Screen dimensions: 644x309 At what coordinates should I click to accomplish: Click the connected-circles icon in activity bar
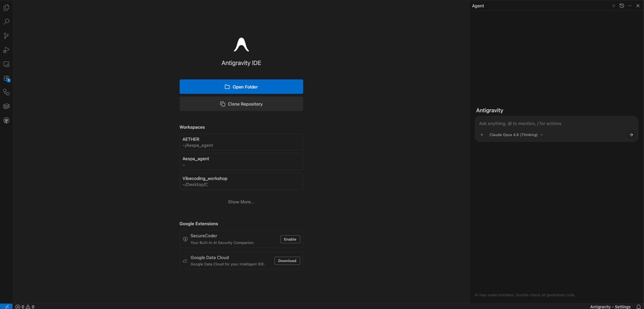click(6, 92)
